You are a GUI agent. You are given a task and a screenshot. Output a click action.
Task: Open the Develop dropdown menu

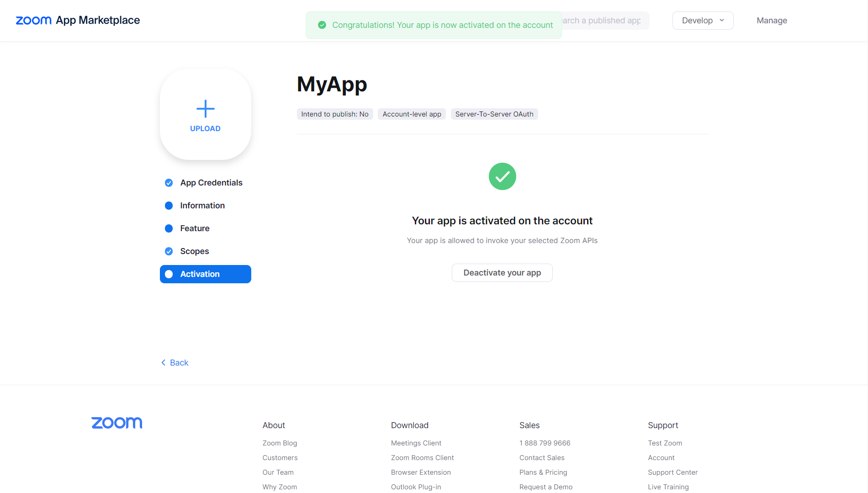[x=703, y=21]
